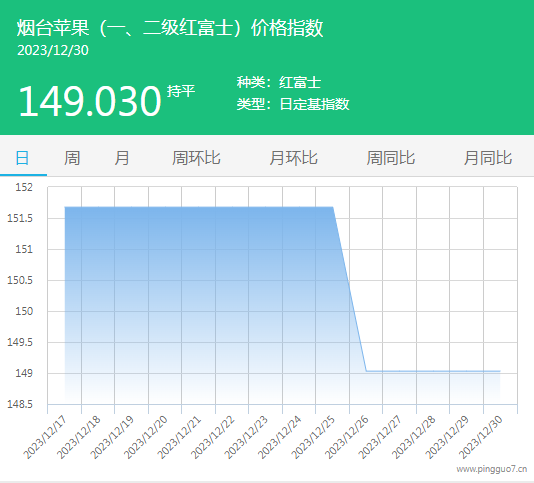Switch to the 月 monthly tab
This screenshot has height=483, width=534.
click(x=122, y=158)
